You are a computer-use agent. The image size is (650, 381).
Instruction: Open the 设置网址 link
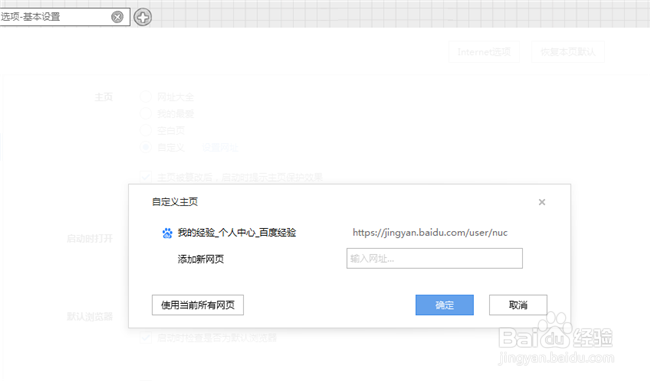click(x=221, y=147)
